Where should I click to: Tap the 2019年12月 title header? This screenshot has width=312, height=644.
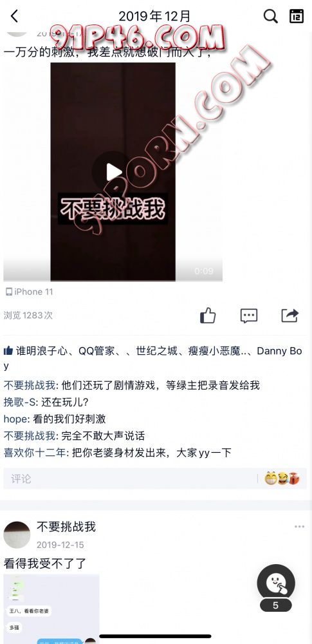tap(154, 16)
